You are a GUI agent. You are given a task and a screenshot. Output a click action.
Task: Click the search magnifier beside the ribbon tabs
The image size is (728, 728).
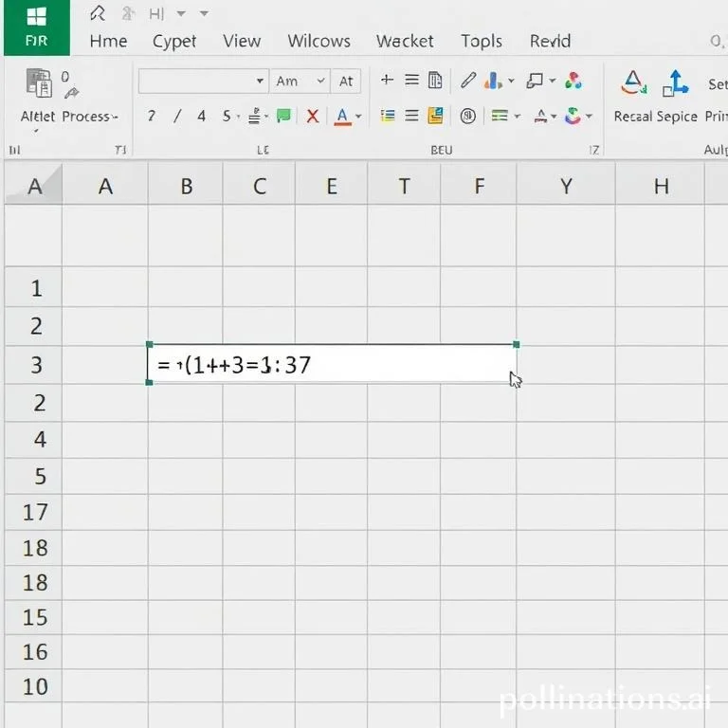pos(717,42)
